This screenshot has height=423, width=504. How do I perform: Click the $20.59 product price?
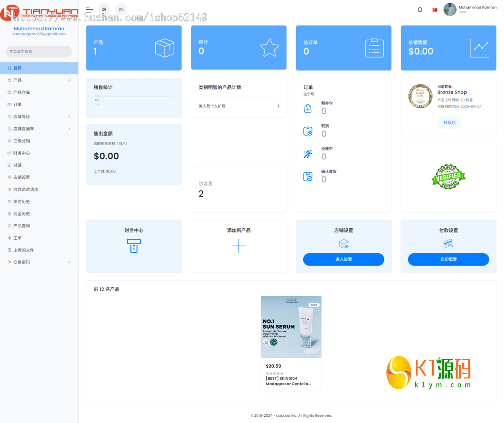pos(273,366)
